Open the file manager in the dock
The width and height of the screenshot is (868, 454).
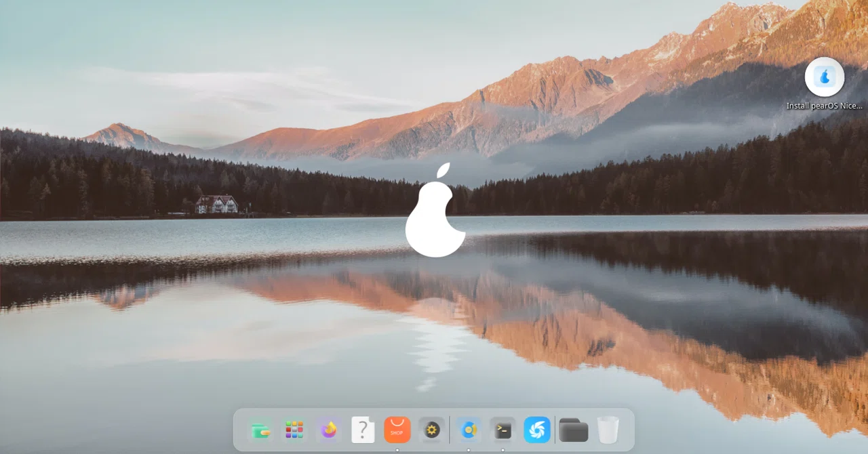[x=260, y=430]
